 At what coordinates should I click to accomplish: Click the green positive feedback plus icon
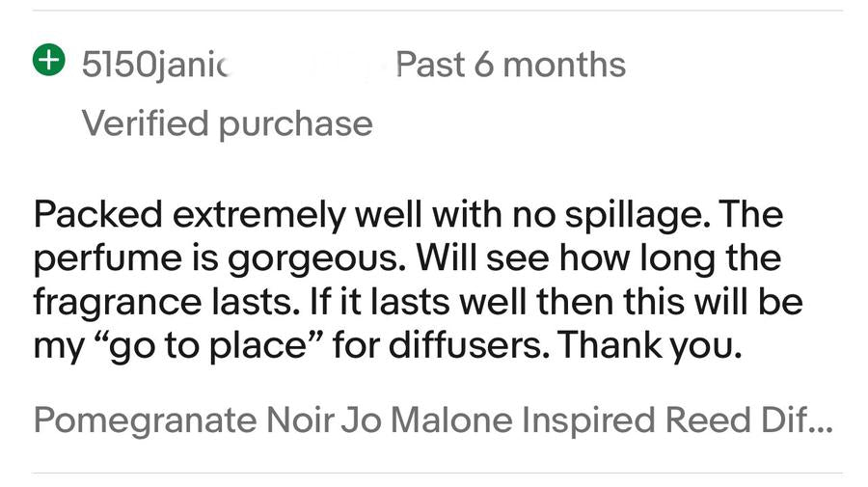pos(47,61)
